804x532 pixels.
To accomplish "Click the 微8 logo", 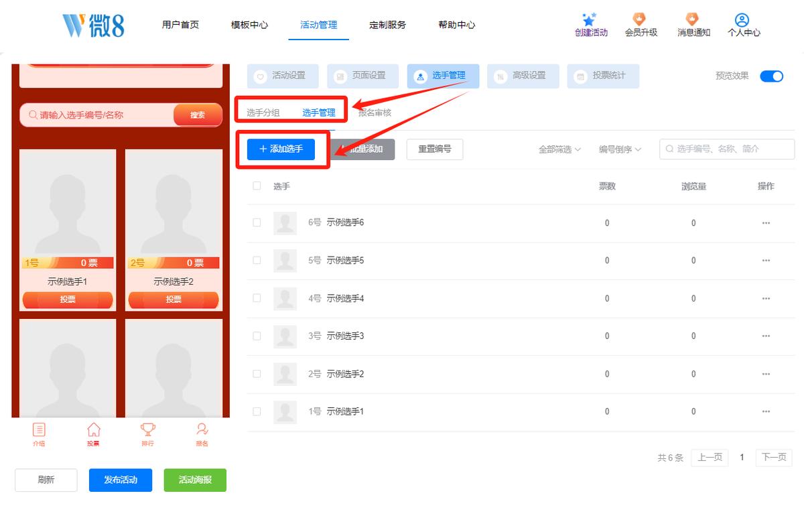I will 93,25.
